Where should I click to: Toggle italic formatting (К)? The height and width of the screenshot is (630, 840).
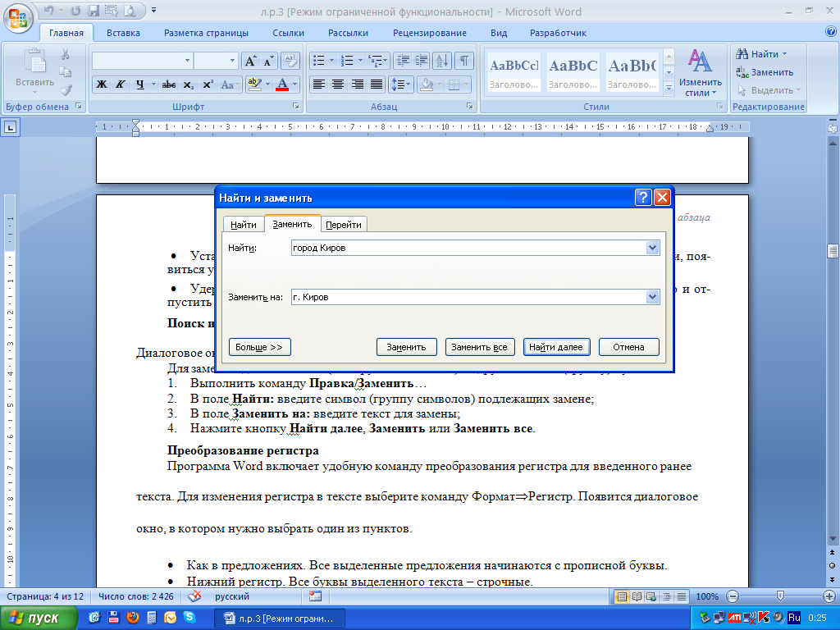click(121, 84)
